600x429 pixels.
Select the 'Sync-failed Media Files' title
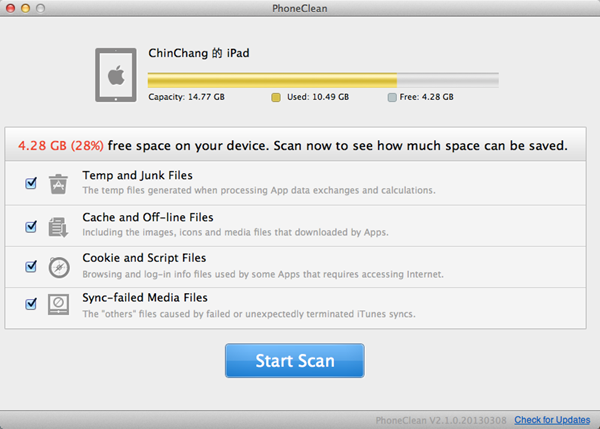tap(145, 298)
